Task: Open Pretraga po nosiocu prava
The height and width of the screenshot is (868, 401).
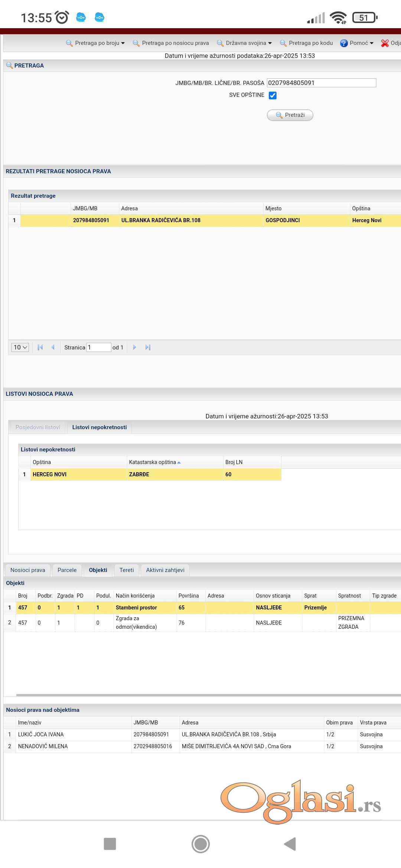Action: (171, 43)
